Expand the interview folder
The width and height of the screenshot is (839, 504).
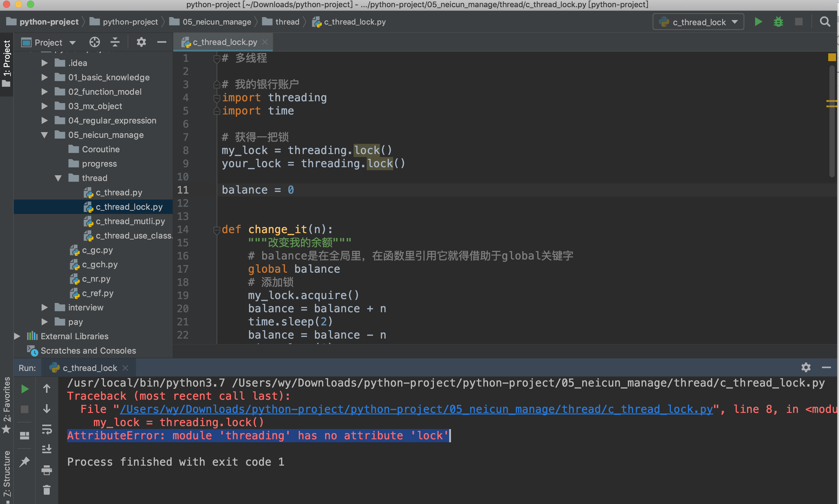coord(44,308)
